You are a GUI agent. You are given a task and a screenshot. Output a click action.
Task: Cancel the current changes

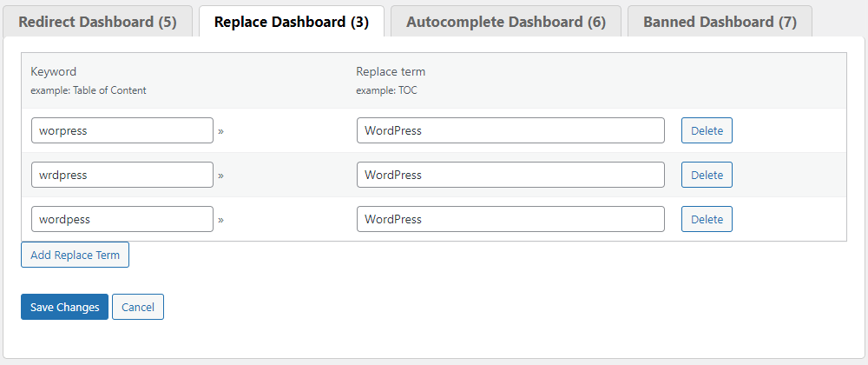(138, 307)
